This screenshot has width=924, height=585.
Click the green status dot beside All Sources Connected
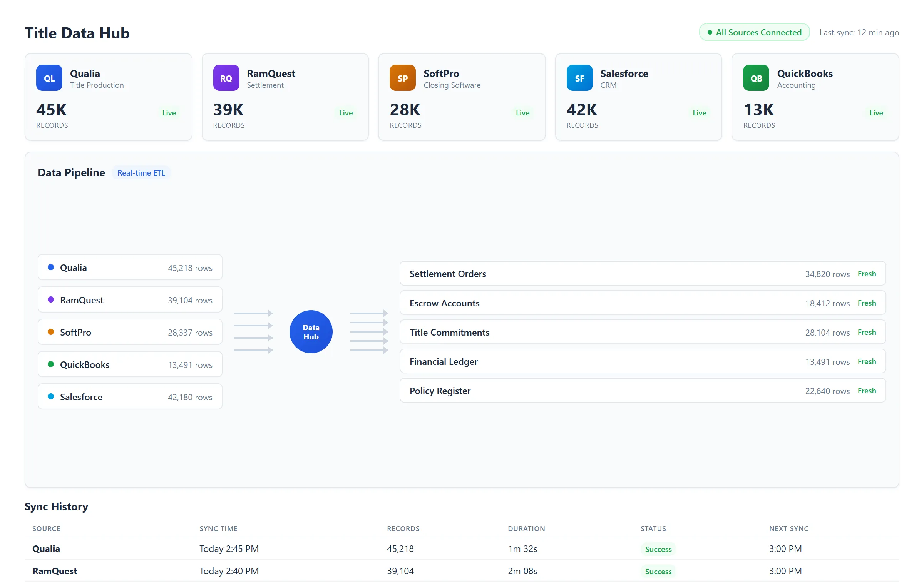710,32
